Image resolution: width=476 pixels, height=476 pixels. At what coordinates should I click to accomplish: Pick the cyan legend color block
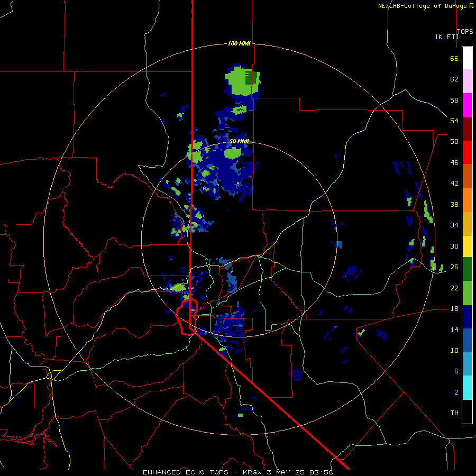click(467, 388)
